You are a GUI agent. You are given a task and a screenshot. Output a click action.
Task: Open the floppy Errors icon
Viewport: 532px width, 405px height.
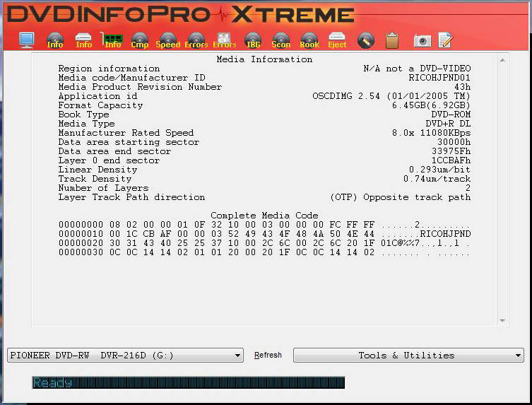pos(224,41)
